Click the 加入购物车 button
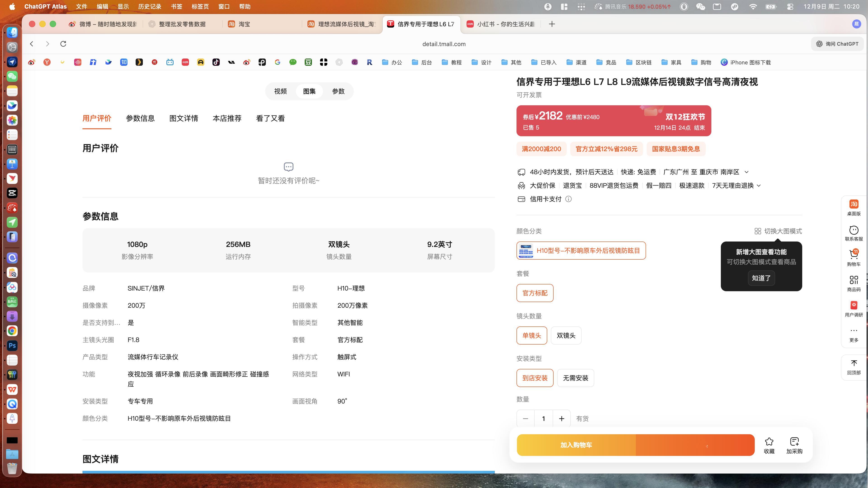The width and height of the screenshot is (868, 488). tap(576, 445)
